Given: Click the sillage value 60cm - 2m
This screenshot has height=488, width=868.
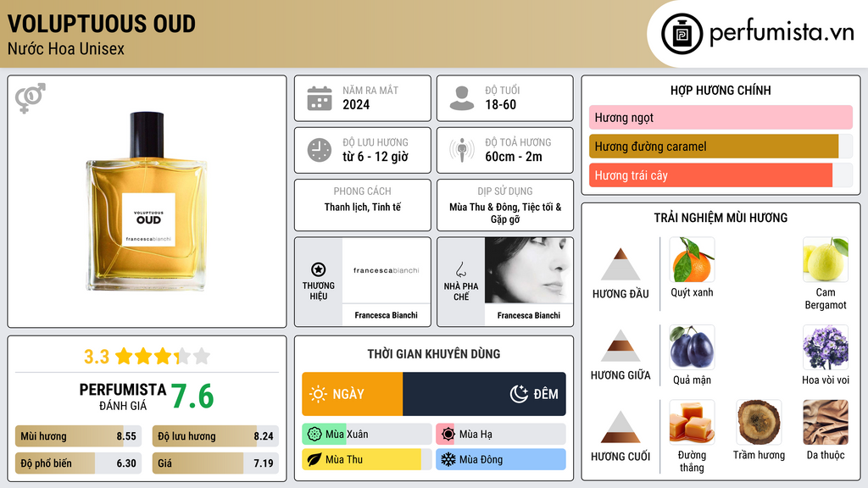Looking at the screenshot, I should tap(514, 157).
